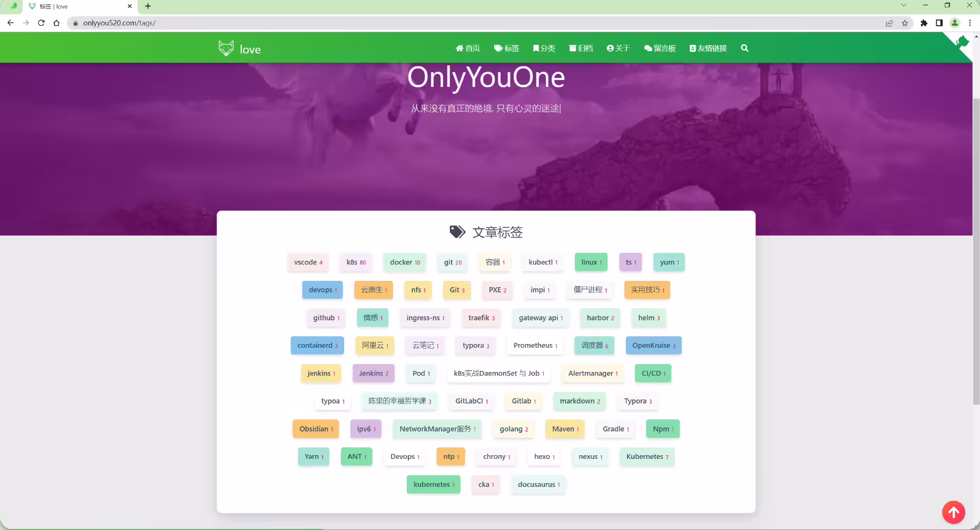Open the 留言板 message board link
The image size is (980, 530).
660,48
